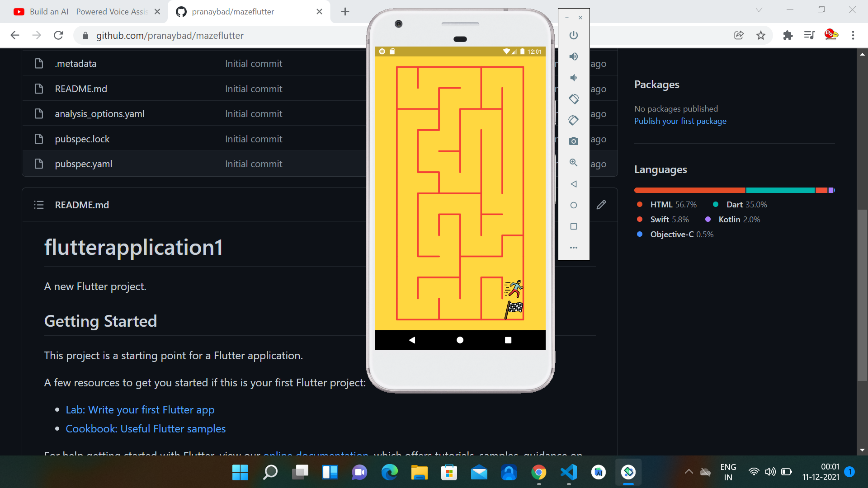Reload the GitHub page

(x=58, y=35)
